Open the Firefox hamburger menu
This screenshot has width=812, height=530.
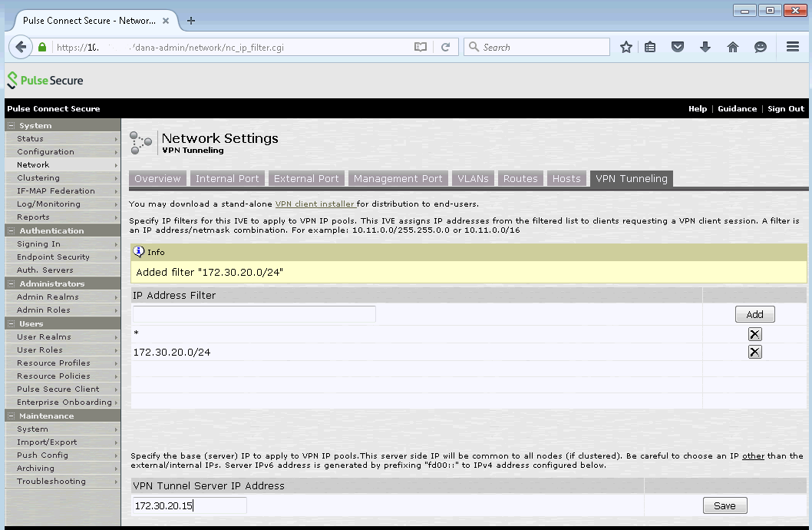click(x=793, y=47)
